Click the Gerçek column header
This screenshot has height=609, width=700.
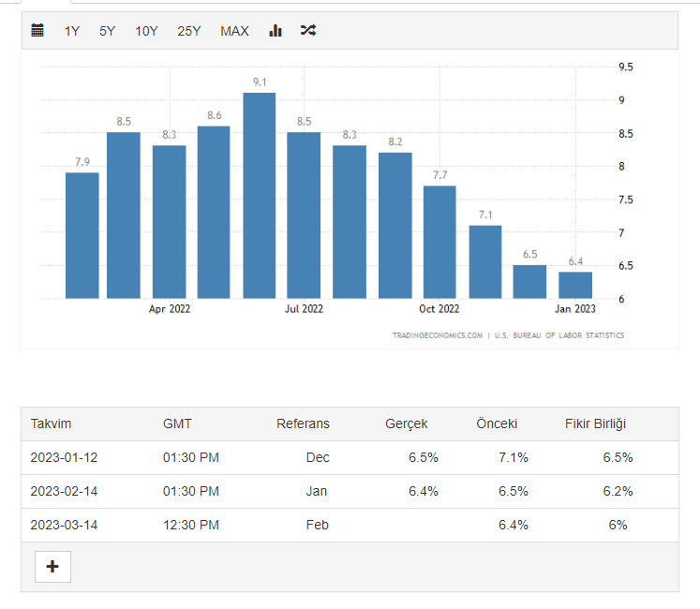406,423
